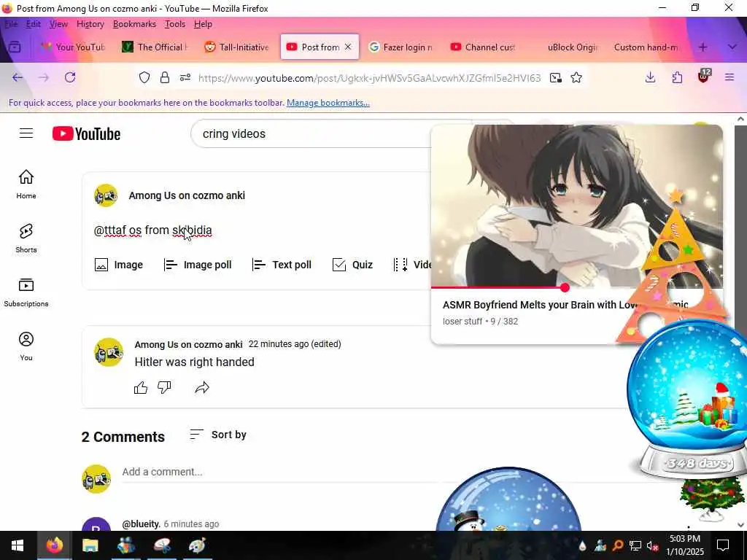747x560 pixels.
Task: Open File Explorer from the taskbar
Action: pos(90,545)
